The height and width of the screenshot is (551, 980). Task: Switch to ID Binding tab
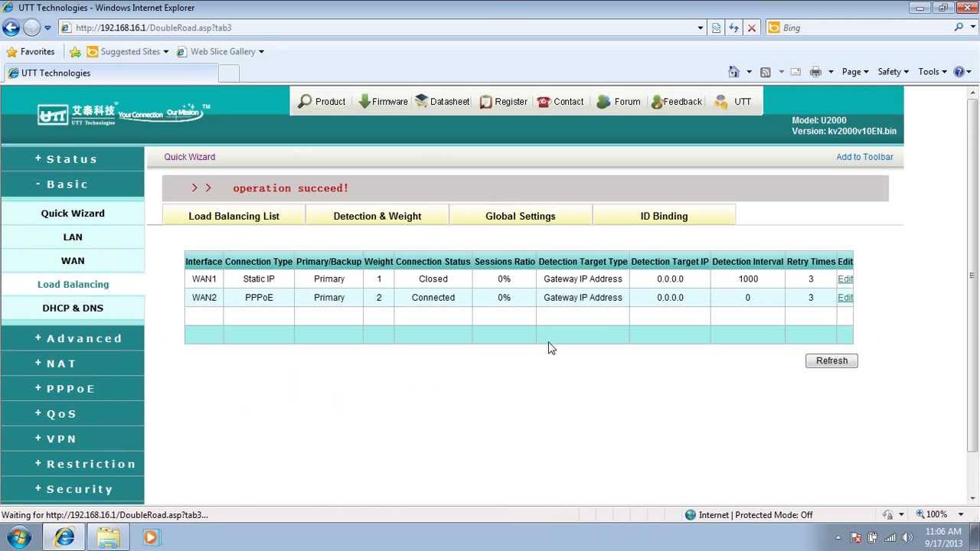click(x=664, y=216)
